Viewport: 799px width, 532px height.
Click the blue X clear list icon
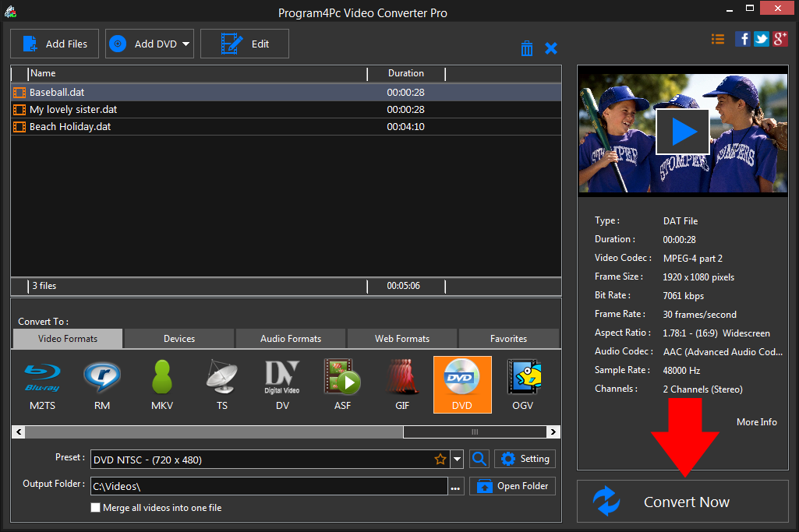(551, 48)
